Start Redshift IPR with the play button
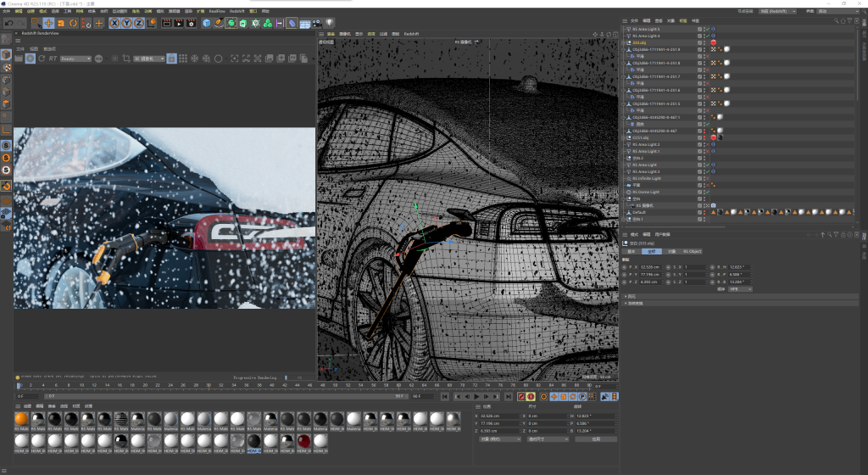This screenshot has height=475, width=868. 31,59
